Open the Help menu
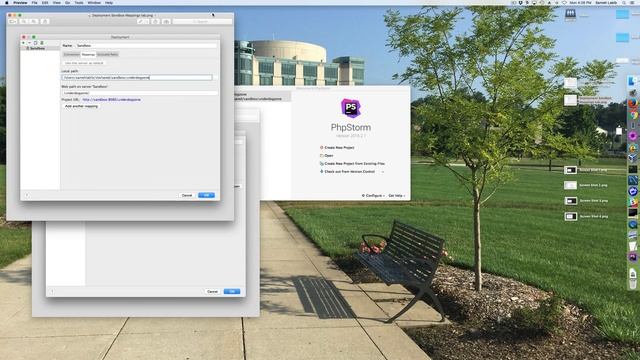This screenshot has height=360, width=640. click(109, 2)
